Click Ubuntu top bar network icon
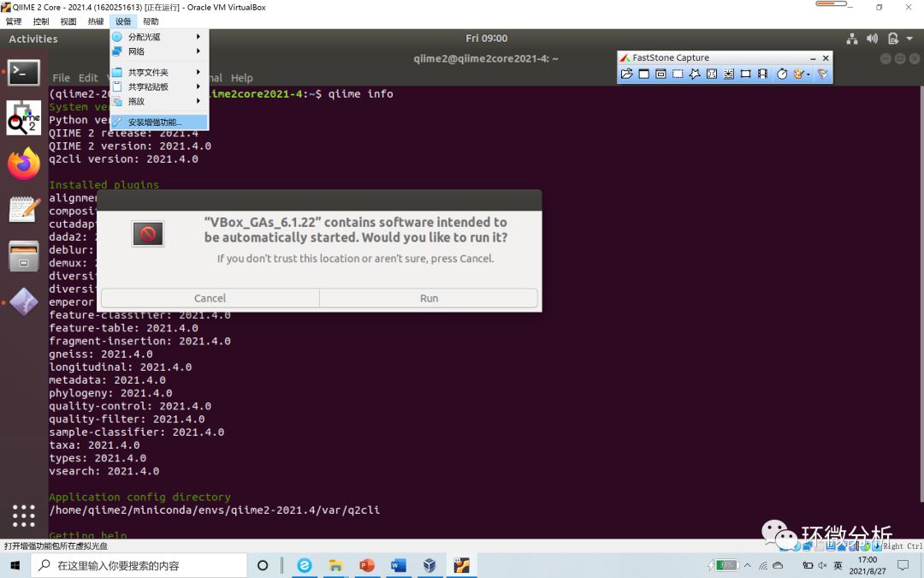 852,39
